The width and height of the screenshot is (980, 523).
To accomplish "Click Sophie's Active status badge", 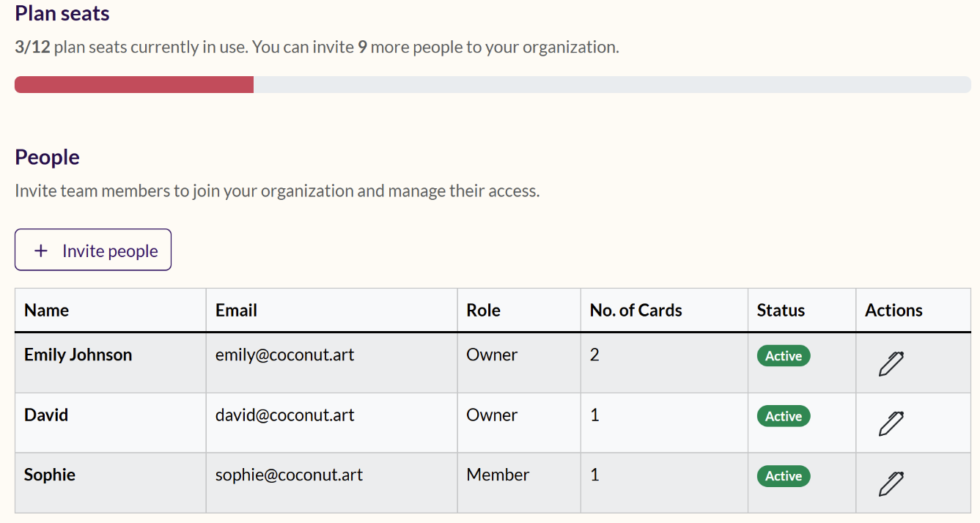I will click(783, 476).
